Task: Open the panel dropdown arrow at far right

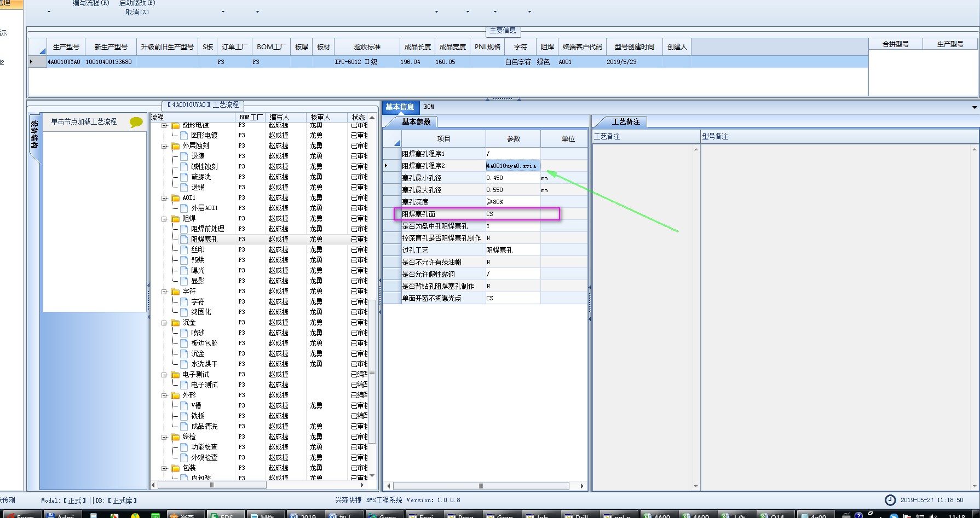Action: [x=975, y=107]
